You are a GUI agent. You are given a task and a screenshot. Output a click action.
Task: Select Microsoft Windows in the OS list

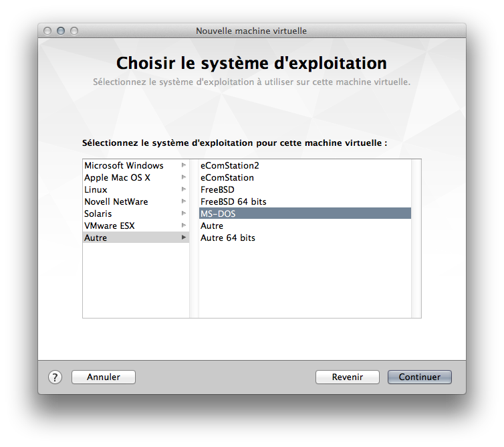[136, 165]
